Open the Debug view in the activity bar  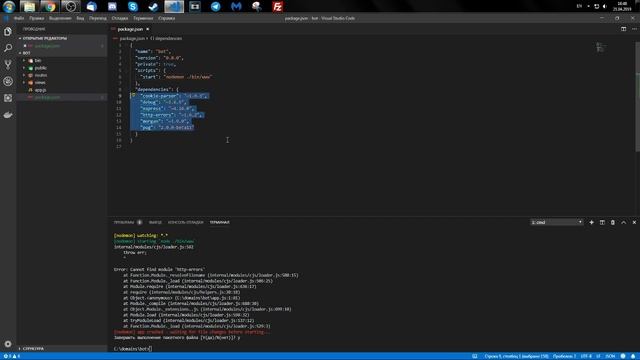coord(8,81)
